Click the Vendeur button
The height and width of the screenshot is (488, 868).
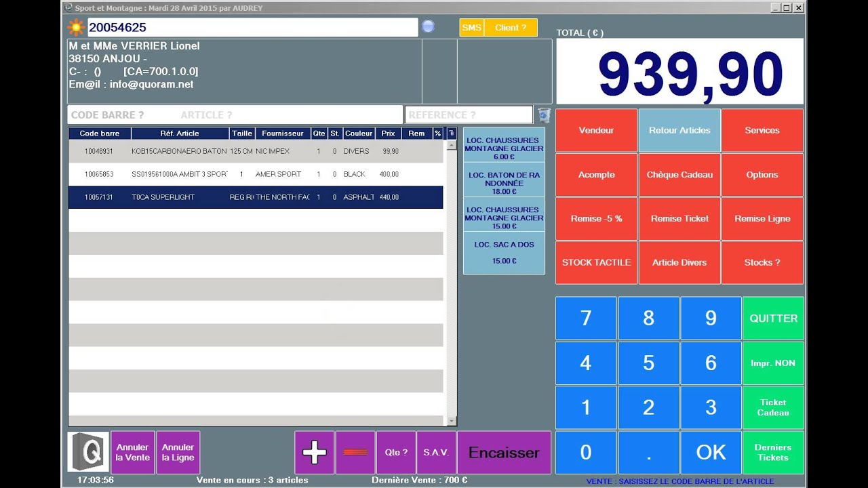(596, 130)
